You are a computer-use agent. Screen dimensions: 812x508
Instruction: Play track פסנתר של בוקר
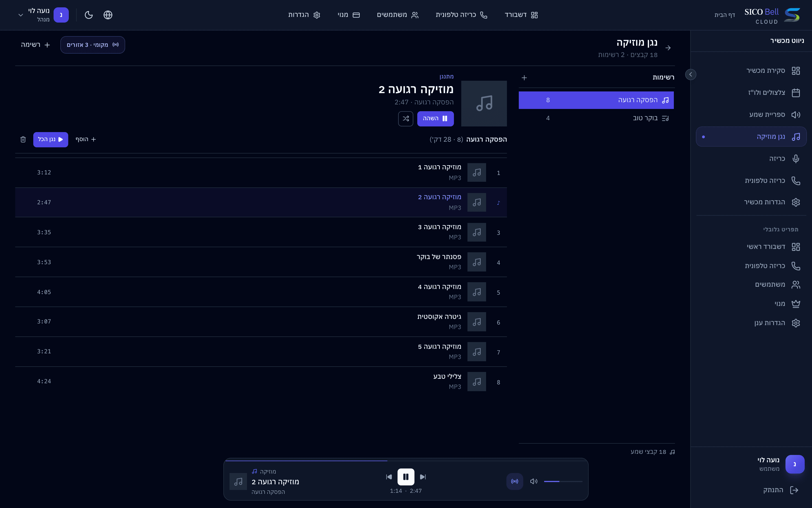click(x=261, y=262)
